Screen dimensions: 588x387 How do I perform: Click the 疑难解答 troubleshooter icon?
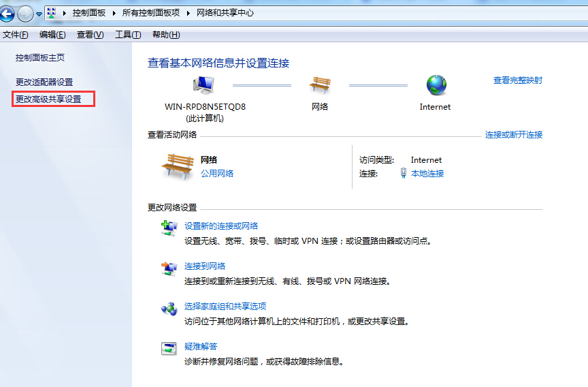tap(169, 349)
